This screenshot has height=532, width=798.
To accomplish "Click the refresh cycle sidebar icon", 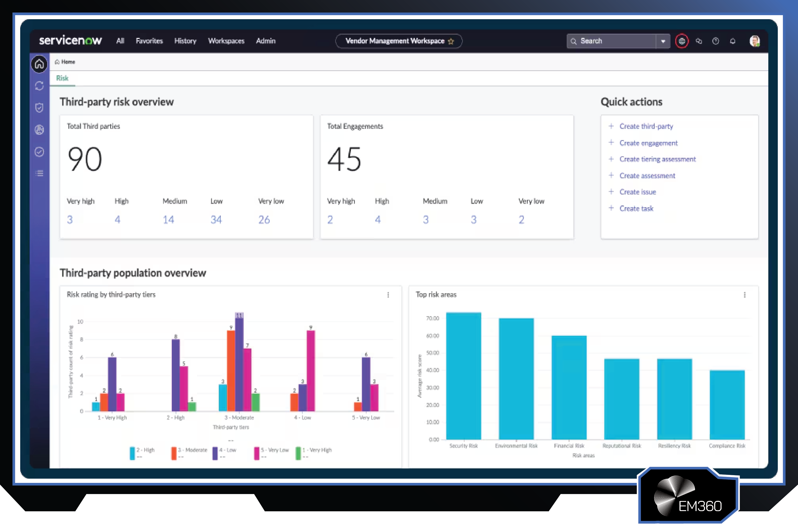I will pos(39,86).
